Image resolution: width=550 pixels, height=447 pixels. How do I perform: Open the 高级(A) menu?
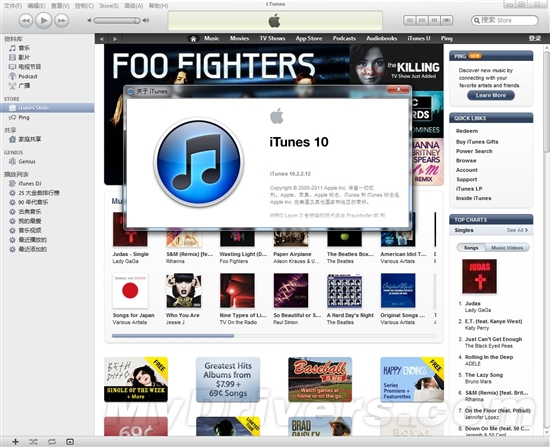tap(134, 6)
